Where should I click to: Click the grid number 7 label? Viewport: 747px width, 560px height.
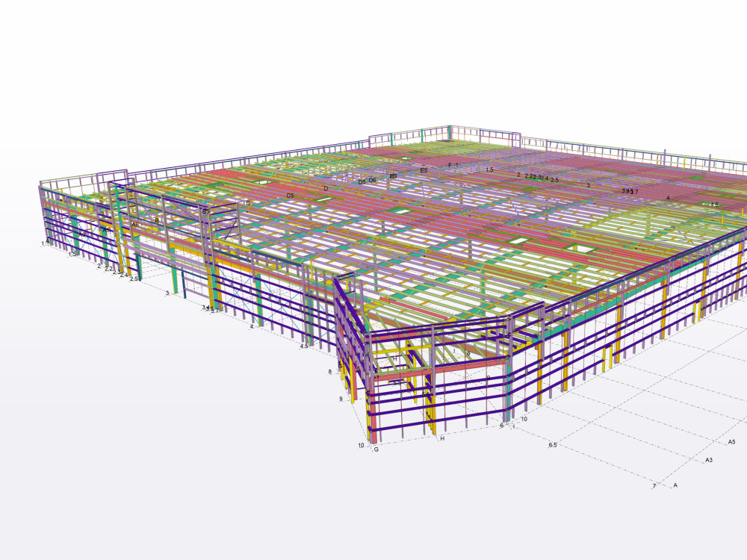(x=654, y=486)
